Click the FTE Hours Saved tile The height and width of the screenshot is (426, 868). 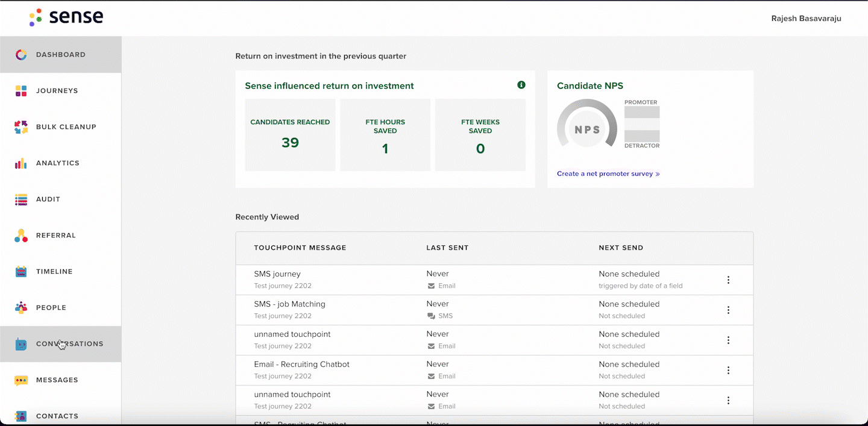pyautogui.click(x=385, y=135)
